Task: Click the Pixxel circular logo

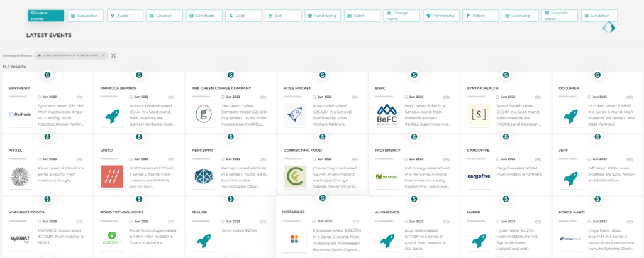Action: tap(20, 176)
